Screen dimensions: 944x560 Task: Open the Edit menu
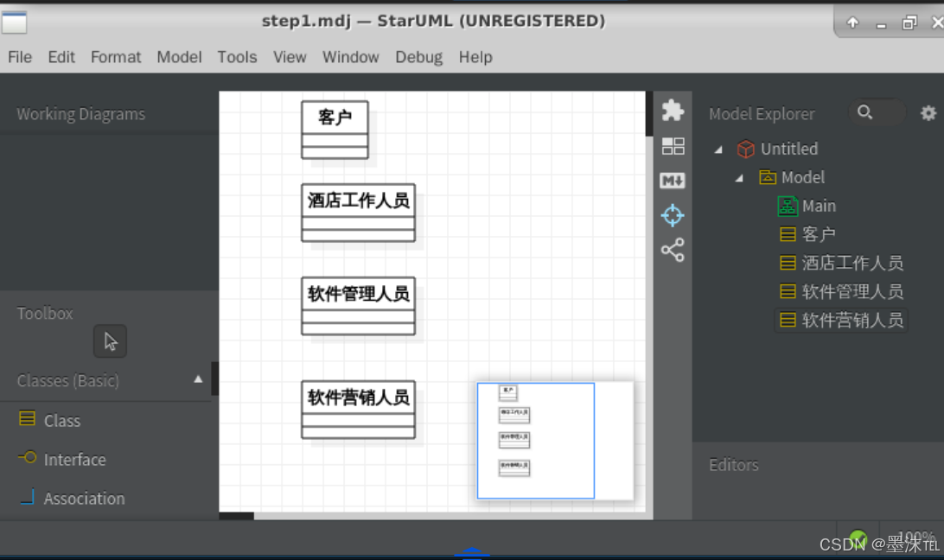click(x=61, y=57)
